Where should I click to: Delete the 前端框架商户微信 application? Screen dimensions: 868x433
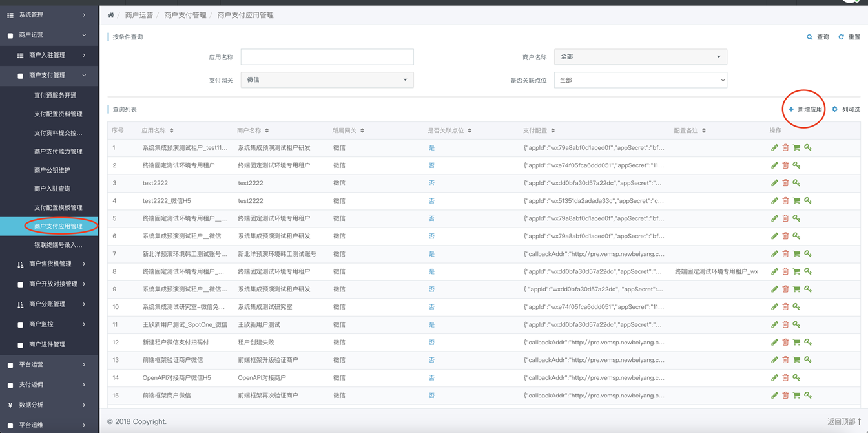785,396
